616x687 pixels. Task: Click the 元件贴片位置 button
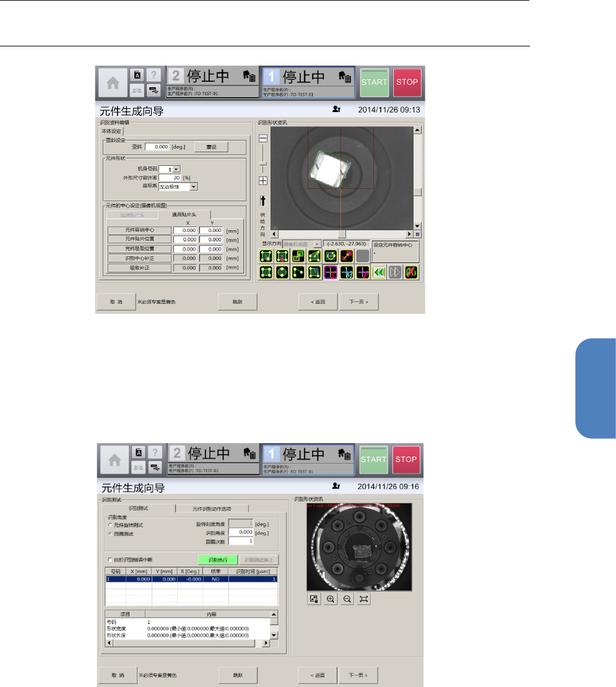click(140, 240)
